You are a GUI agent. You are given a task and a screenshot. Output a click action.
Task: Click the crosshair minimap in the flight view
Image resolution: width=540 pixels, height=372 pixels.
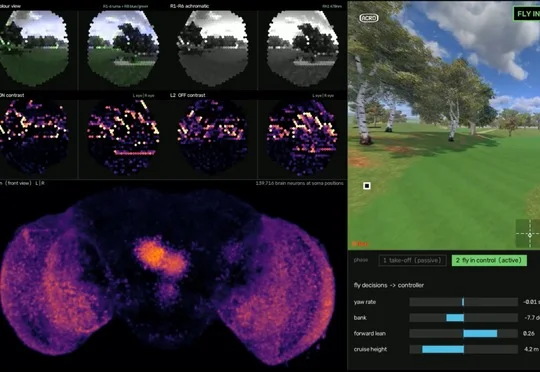[528, 234]
